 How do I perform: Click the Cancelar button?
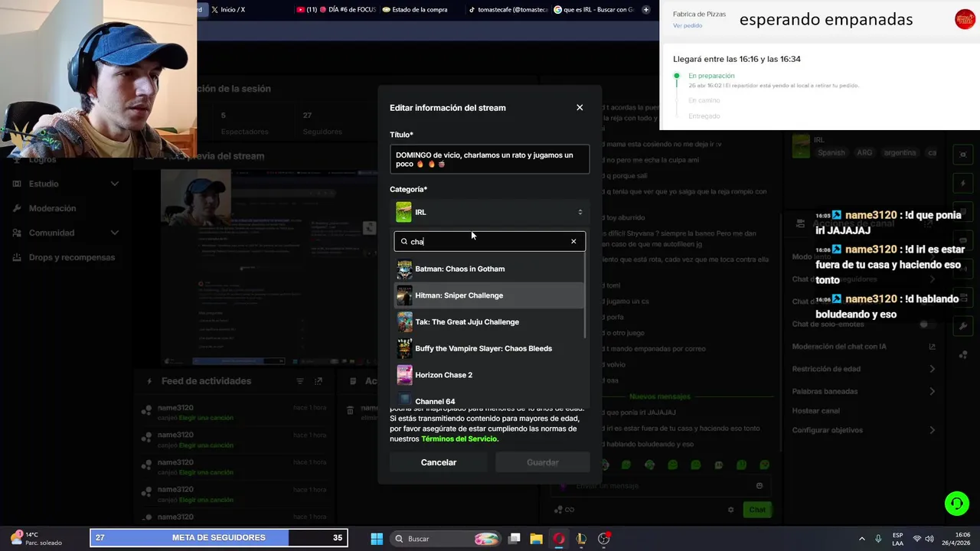(x=439, y=462)
